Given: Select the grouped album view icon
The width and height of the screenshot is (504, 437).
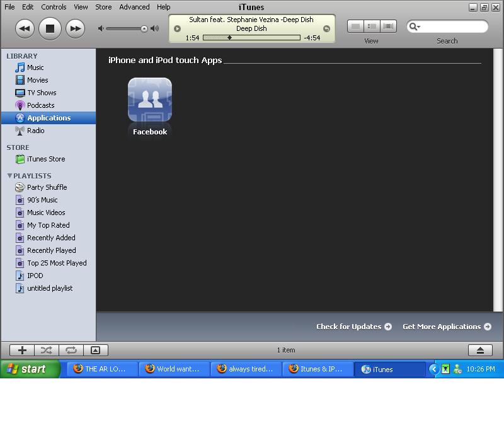Looking at the screenshot, I should (x=372, y=26).
